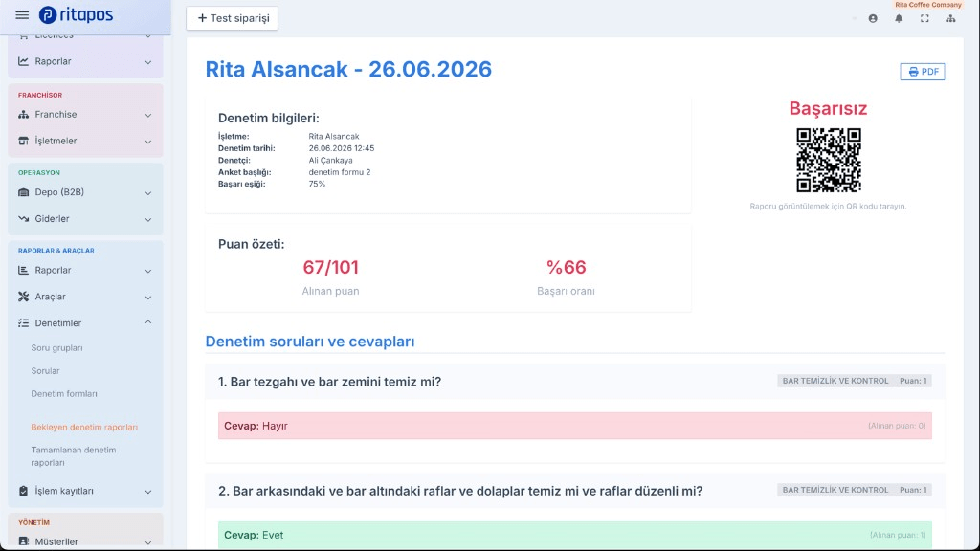Open Soru grupları submenu item
This screenshot has width=980, height=551.
(56, 348)
